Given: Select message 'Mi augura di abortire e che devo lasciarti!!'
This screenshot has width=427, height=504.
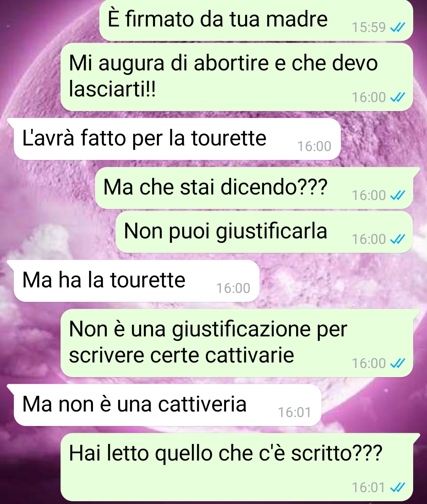Looking at the screenshot, I should [x=237, y=77].
